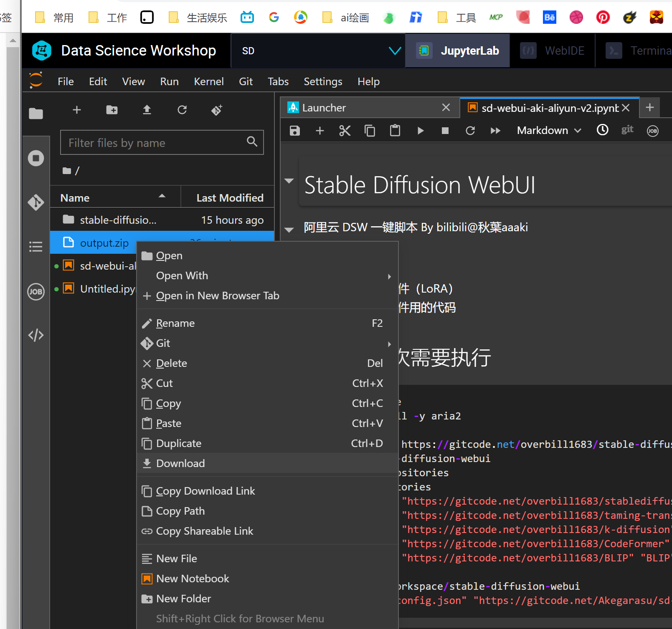Viewport: 672px width, 629px height.
Task: Open the JOB sidebar panel icon
Action: (x=36, y=291)
